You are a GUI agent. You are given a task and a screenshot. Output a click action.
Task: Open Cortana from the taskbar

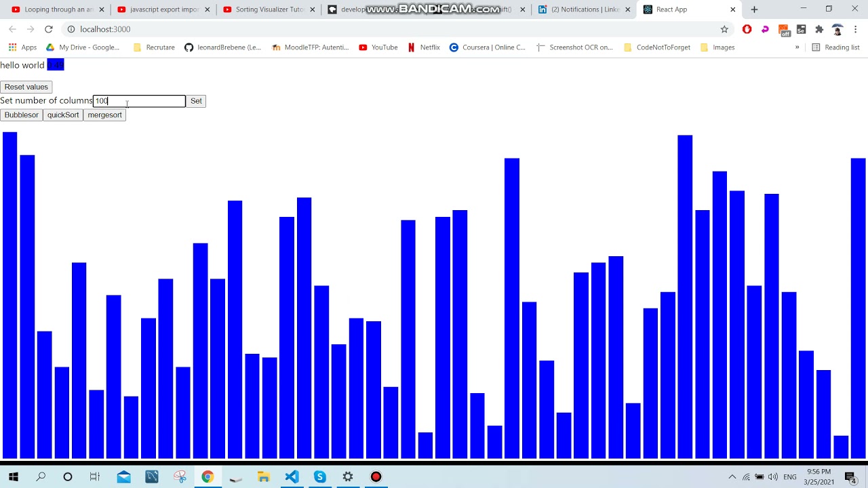(68, 477)
